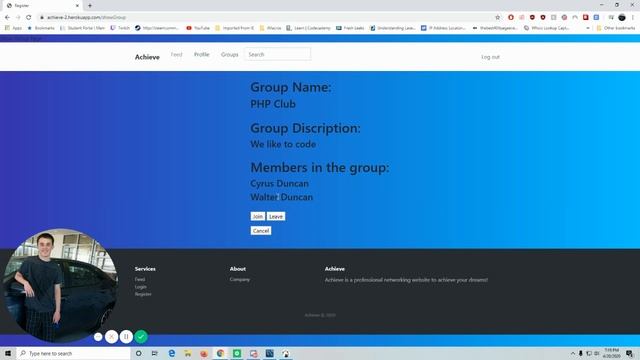Click the microphone tray icon

(x=580, y=353)
